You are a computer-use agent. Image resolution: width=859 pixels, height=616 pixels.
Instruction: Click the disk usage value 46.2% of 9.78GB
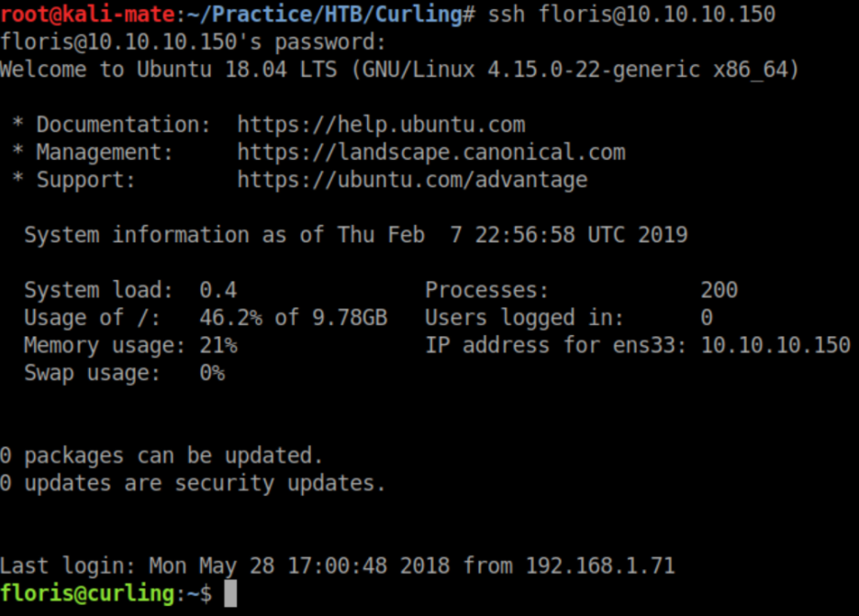pos(293,318)
